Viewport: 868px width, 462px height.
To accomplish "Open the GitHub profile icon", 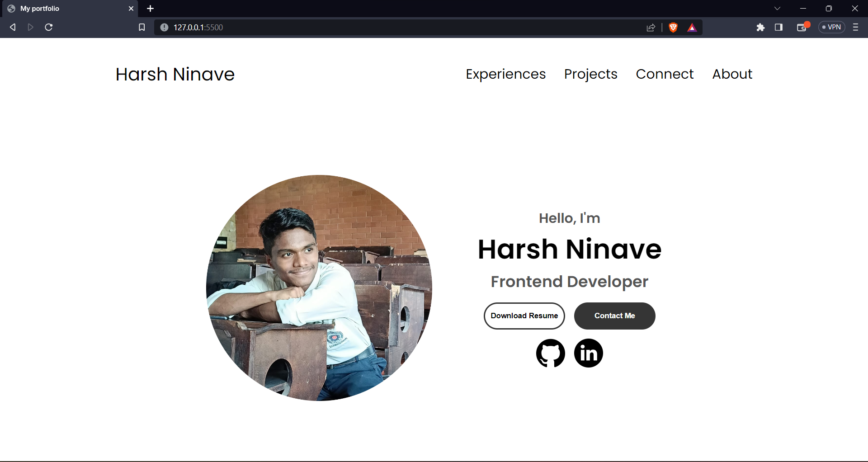I will point(550,353).
